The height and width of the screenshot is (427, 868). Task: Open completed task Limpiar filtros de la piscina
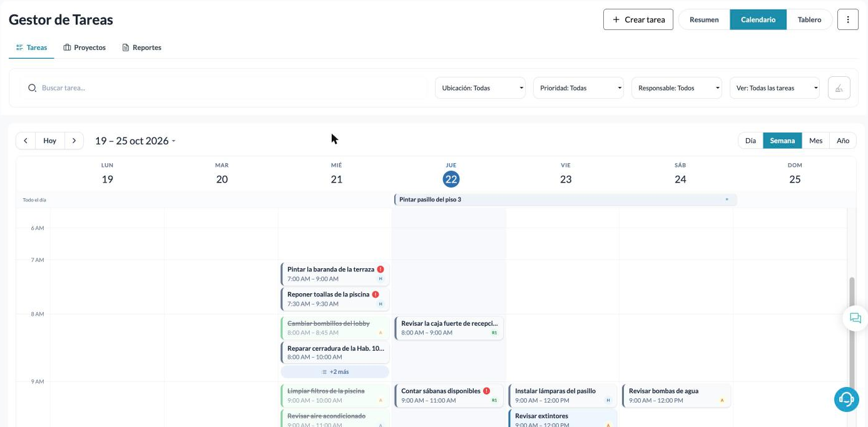pyautogui.click(x=335, y=396)
